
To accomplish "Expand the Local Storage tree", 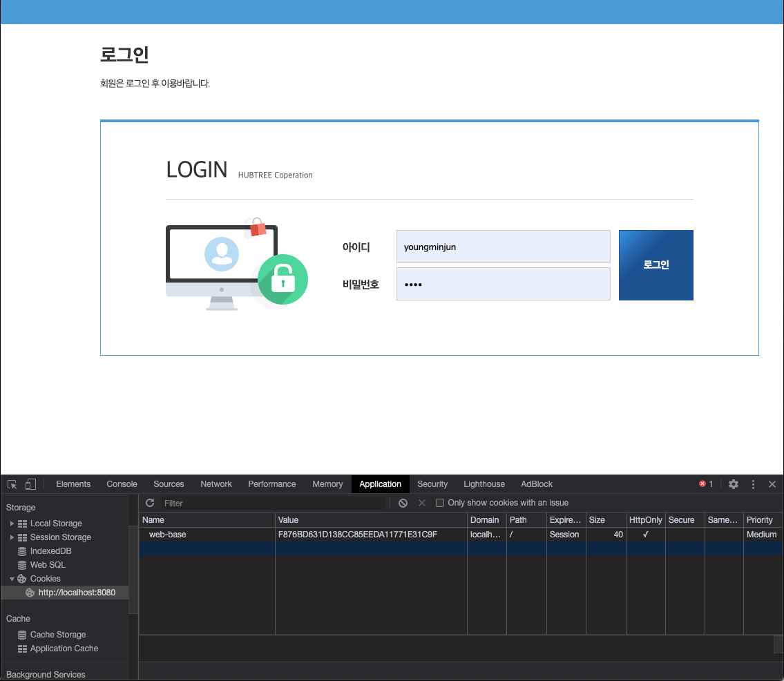I will point(12,524).
